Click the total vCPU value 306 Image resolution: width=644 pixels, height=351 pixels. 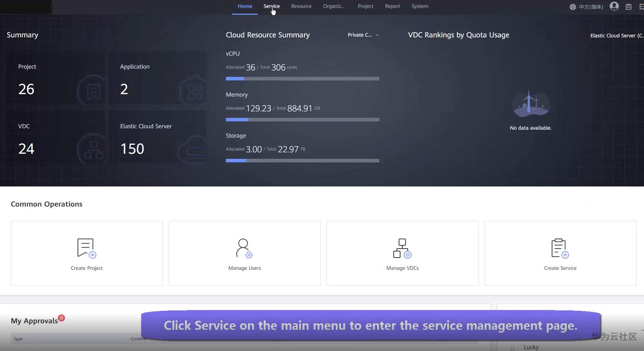tap(278, 68)
